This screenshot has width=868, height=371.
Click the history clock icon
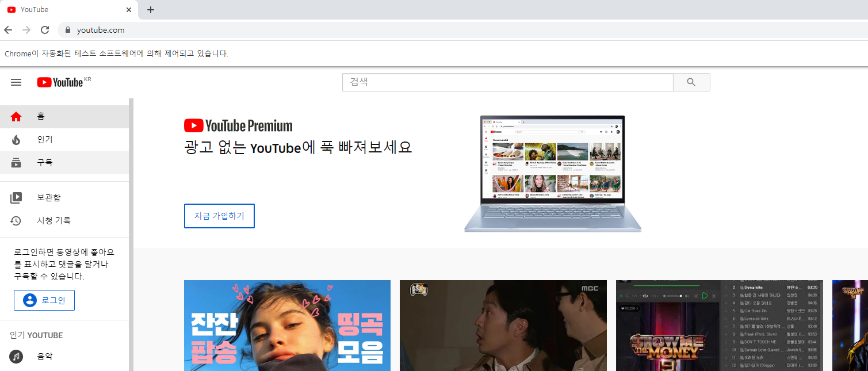click(x=16, y=221)
